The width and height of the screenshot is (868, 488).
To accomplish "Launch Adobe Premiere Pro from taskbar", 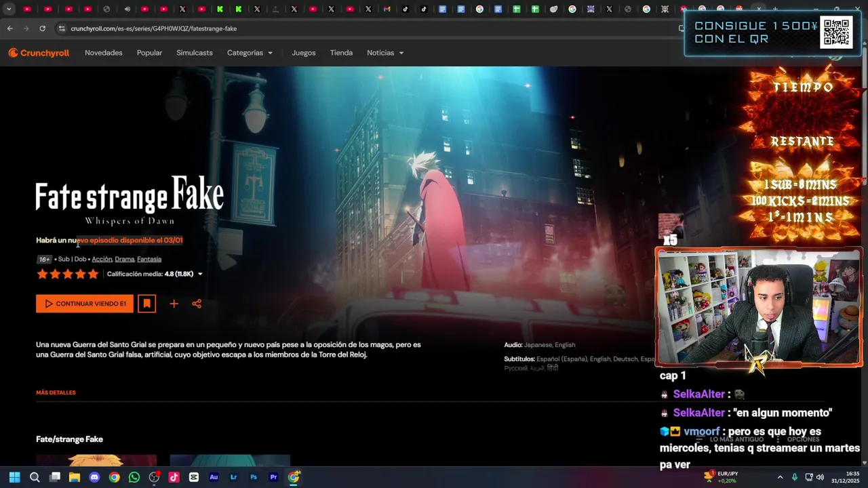I will [x=273, y=477].
